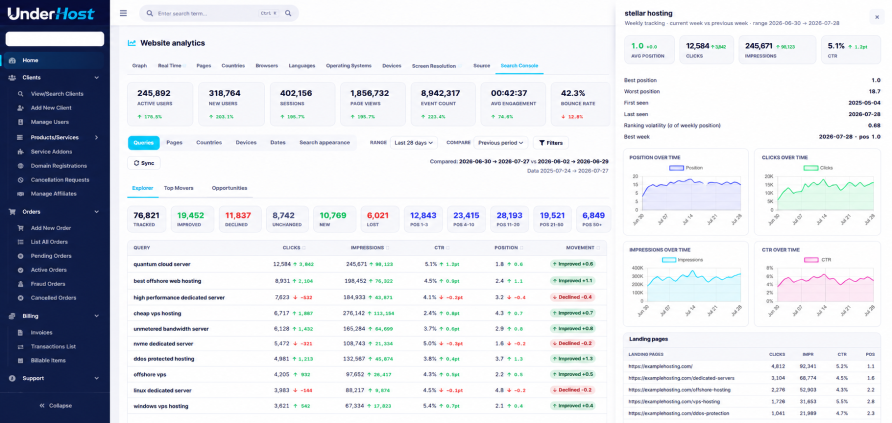
Task: Click the Products/Services icon
Action: 20,137
